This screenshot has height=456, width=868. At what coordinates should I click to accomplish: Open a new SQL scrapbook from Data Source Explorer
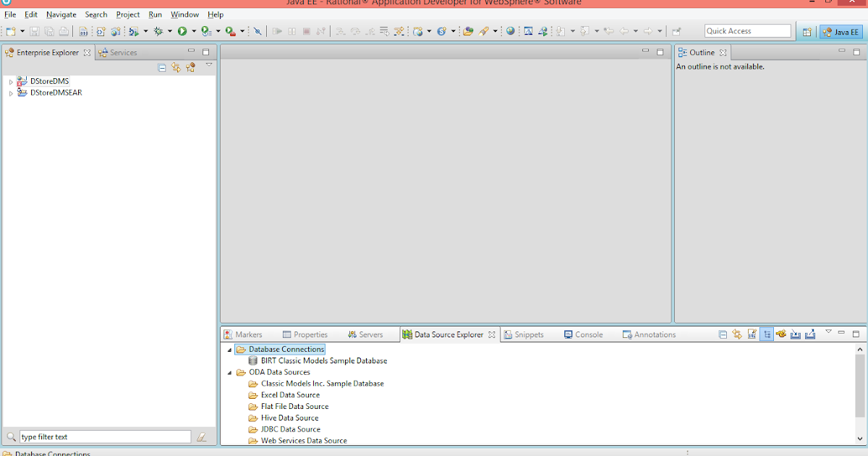752,334
